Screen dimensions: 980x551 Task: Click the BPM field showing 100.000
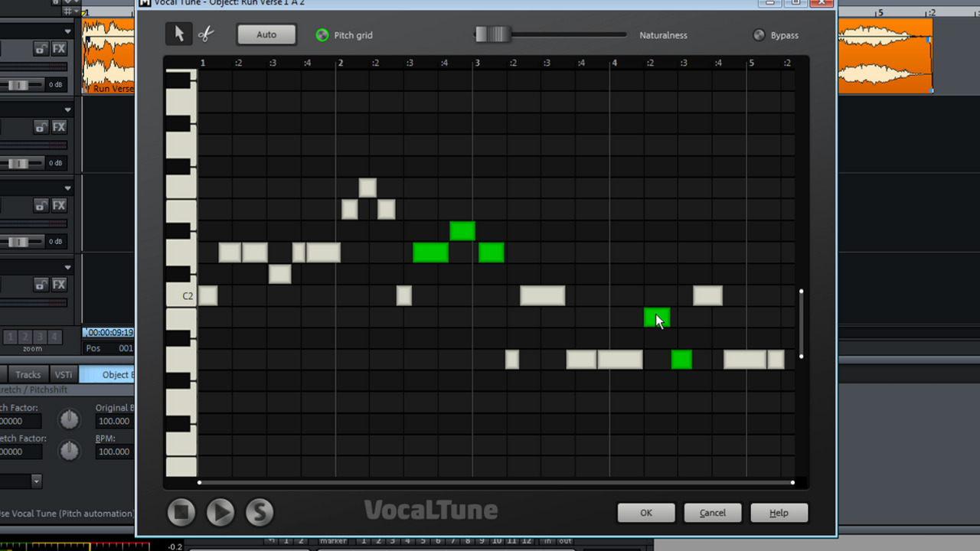tap(114, 452)
